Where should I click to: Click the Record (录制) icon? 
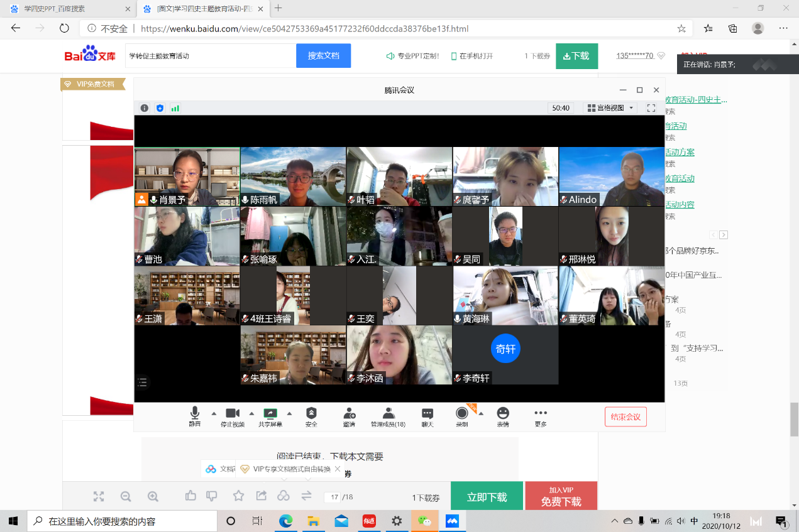pos(462,413)
